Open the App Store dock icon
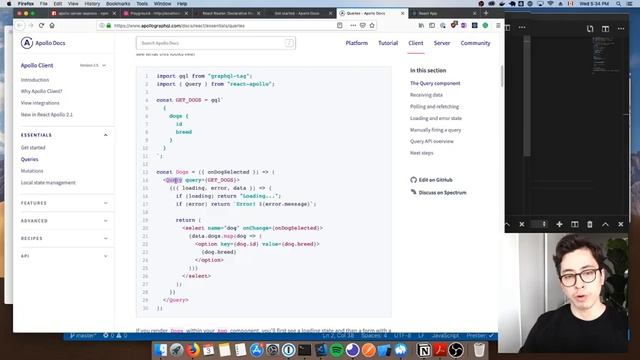Image resolution: width=640 pixels, height=360 pixels. [256, 350]
